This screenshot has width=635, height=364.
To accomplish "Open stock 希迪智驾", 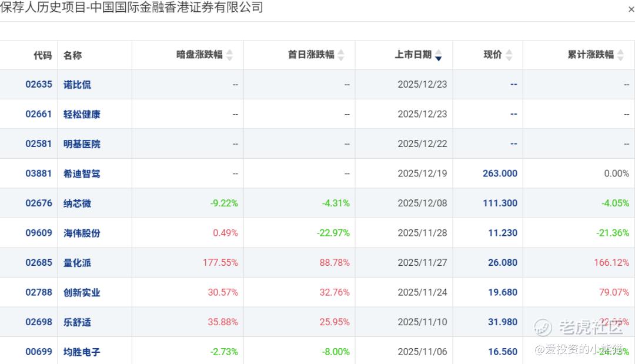I will pos(82,173).
